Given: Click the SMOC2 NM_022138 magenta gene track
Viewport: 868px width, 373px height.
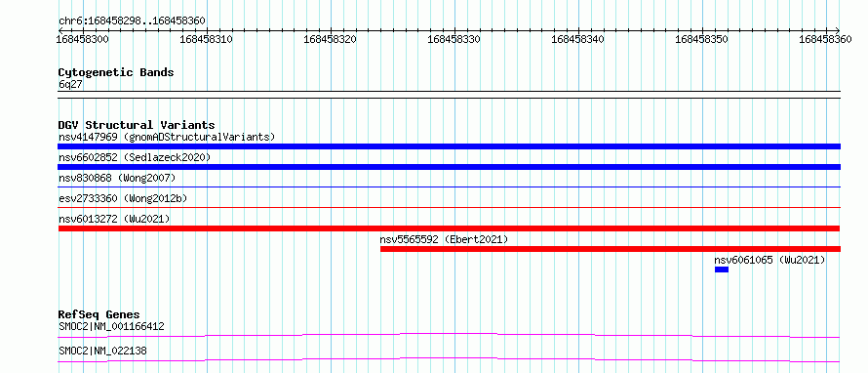Looking at the screenshot, I should (x=449, y=359).
